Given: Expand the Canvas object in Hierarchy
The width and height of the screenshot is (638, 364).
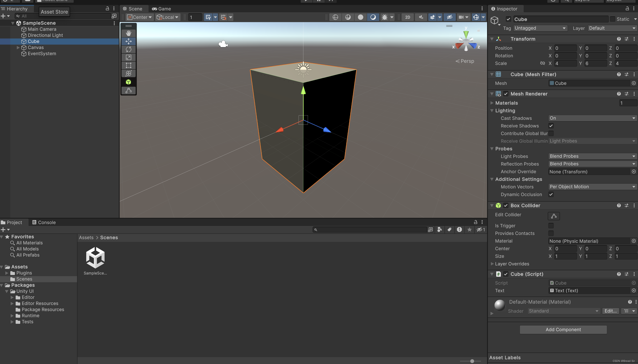Looking at the screenshot, I should (x=18, y=47).
